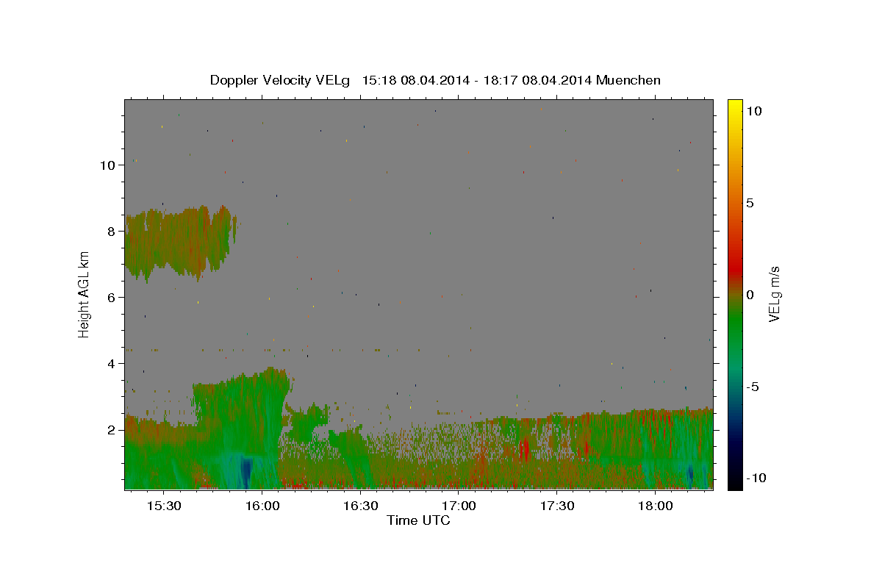The width and height of the screenshot is (882, 588).
Task: Click the plot title 'Doppler Velocity VELg'
Action: point(281,80)
